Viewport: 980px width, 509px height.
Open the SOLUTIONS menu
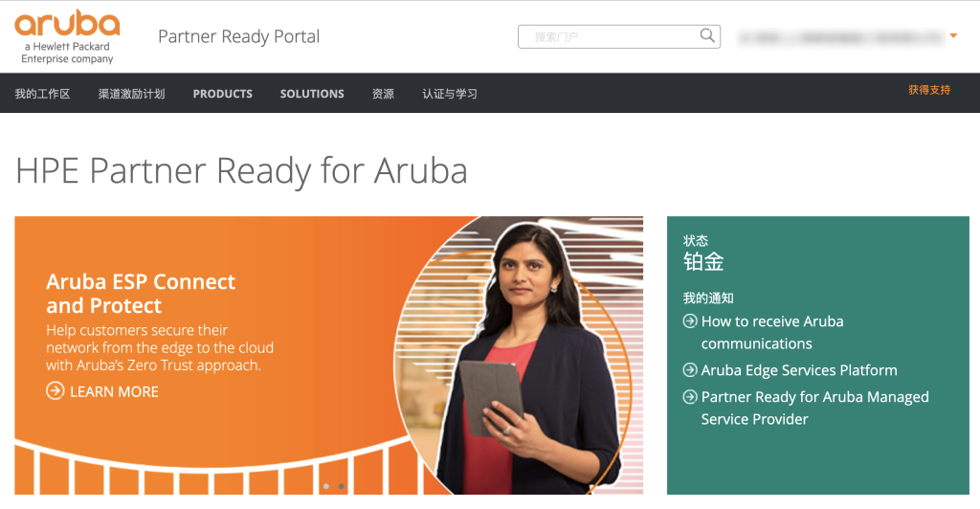[x=312, y=94]
